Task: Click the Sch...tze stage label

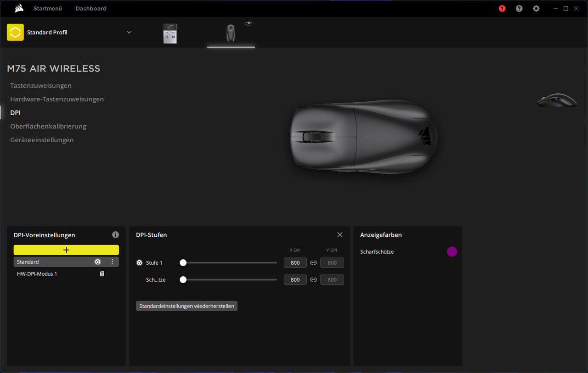Action: tap(156, 279)
